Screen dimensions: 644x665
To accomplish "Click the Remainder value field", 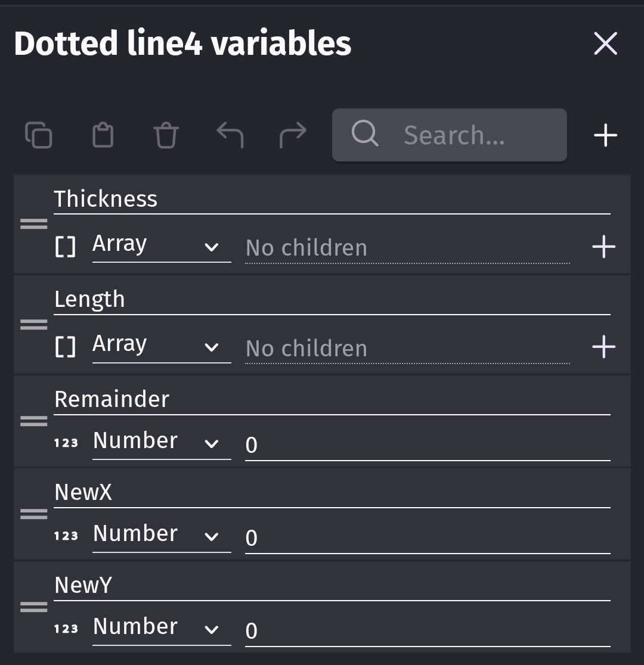I will pos(427,445).
